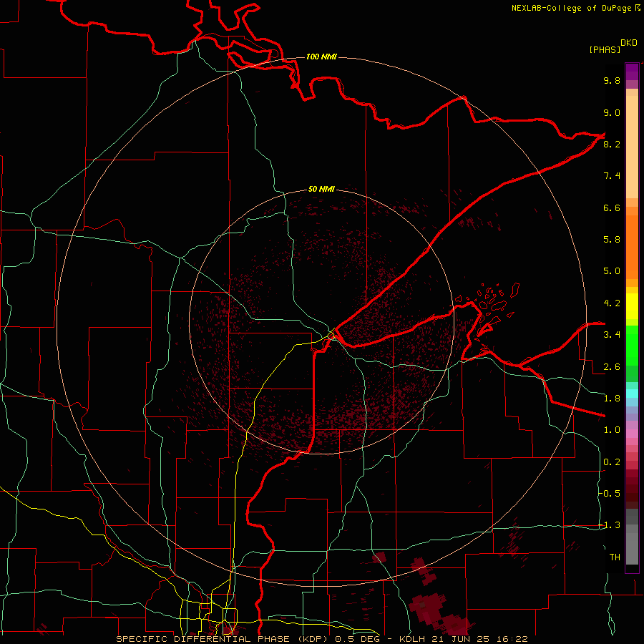This screenshot has width=644, height=644.
Task: Click the NEXLAB-College of DuPage label
Action: 571,8
